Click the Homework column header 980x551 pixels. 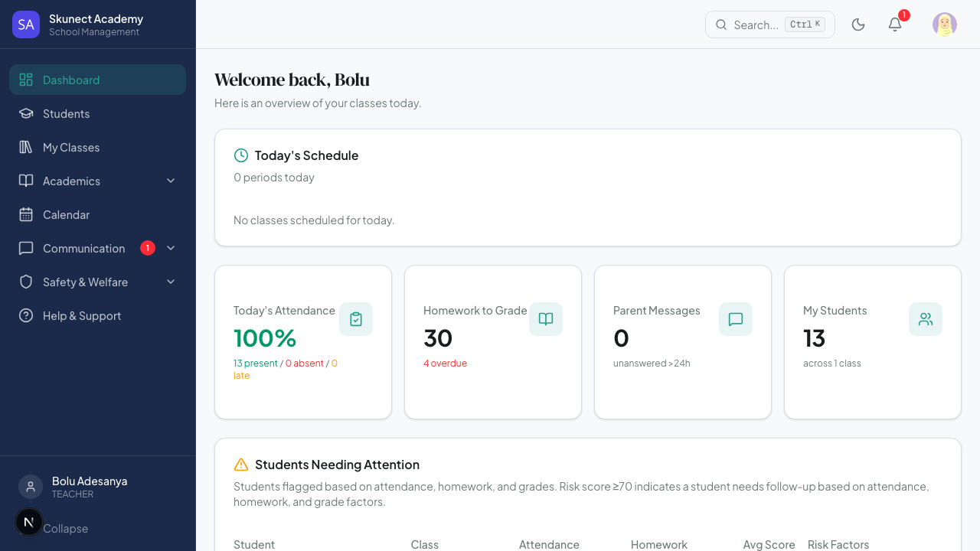point(659,545)
